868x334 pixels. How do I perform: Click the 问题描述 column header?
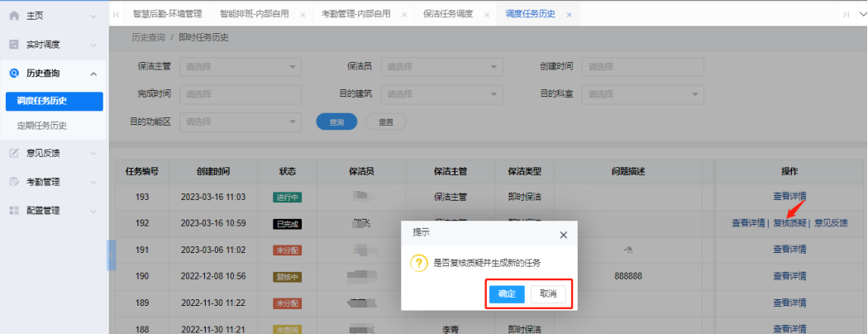627,172
